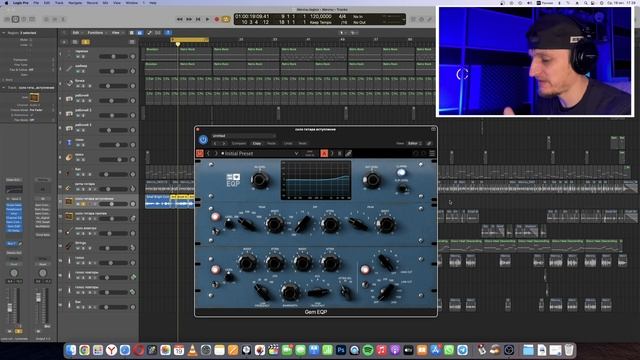Click the tempo value 120,0000

point(321,16)
